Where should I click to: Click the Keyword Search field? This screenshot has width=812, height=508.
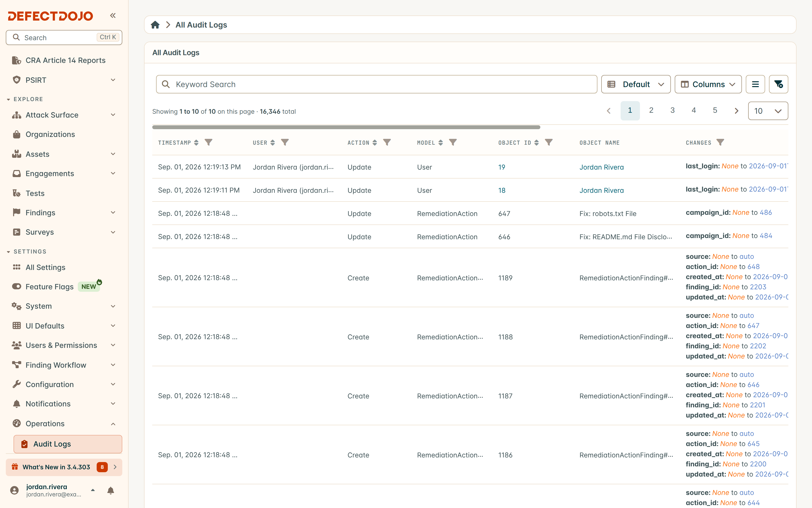tap(377, 84)
